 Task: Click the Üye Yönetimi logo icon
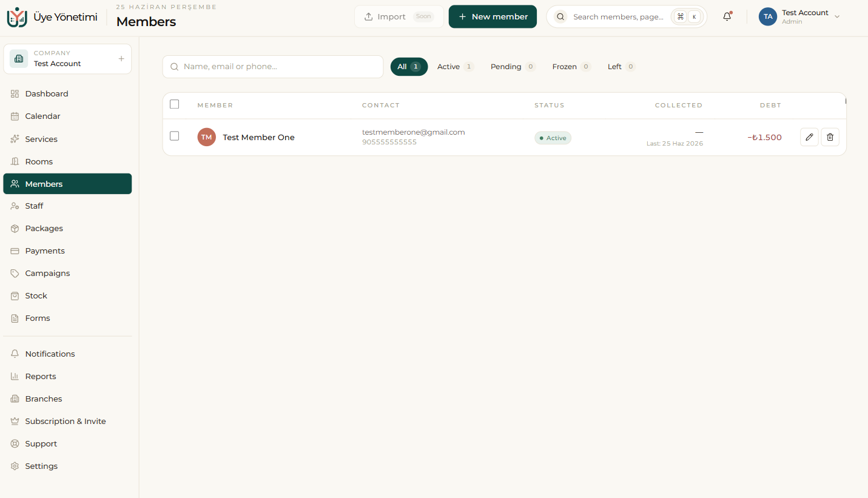pos(17,17)
